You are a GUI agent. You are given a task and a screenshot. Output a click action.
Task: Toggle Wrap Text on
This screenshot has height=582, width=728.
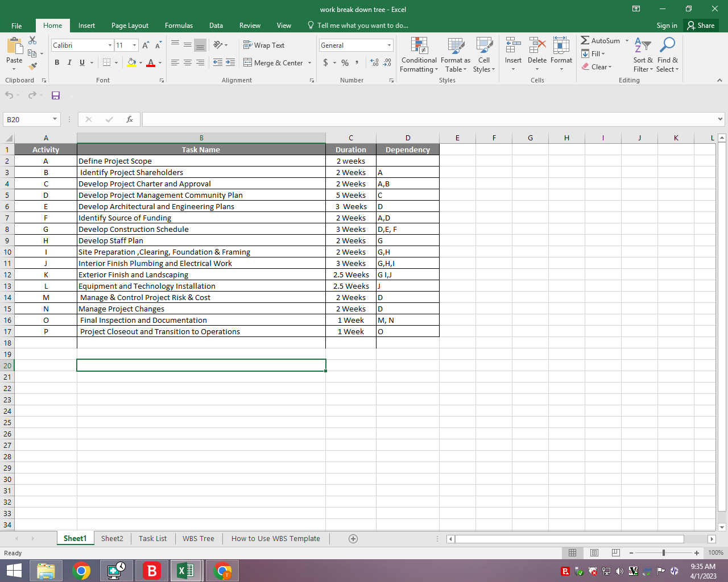pyautogui.click(x=264, y=45)
